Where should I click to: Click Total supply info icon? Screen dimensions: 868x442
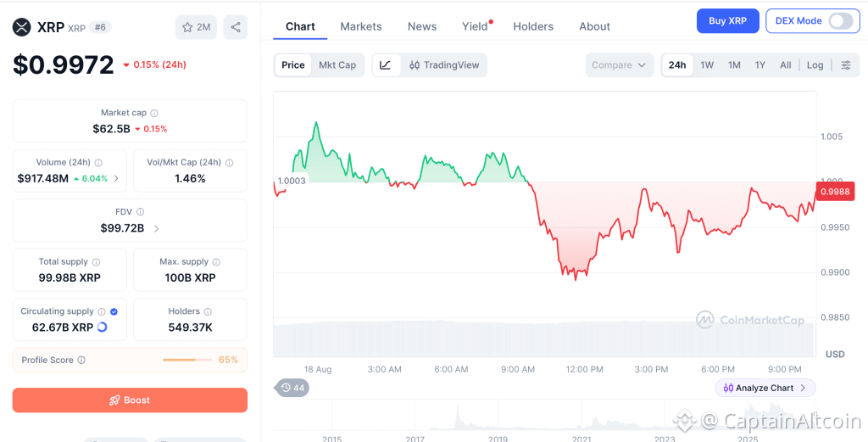[97, 262]
